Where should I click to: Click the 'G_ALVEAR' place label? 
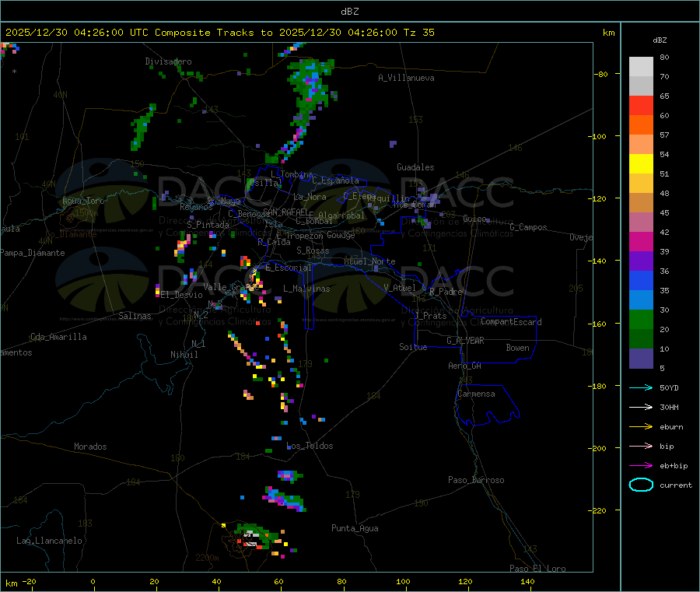tap(465, 341)
